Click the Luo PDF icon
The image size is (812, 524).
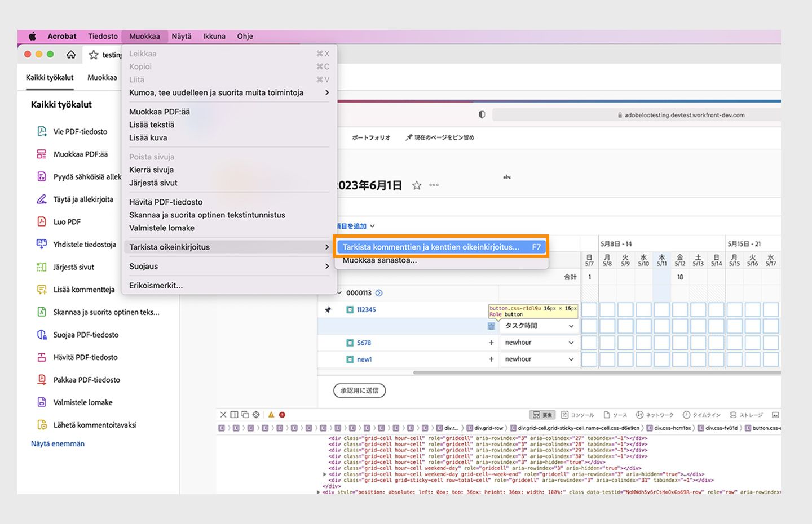(x=42, y=221)
